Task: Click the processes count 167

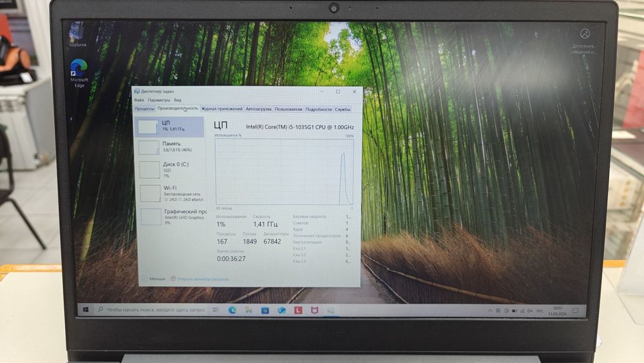Action: (222, 241)
